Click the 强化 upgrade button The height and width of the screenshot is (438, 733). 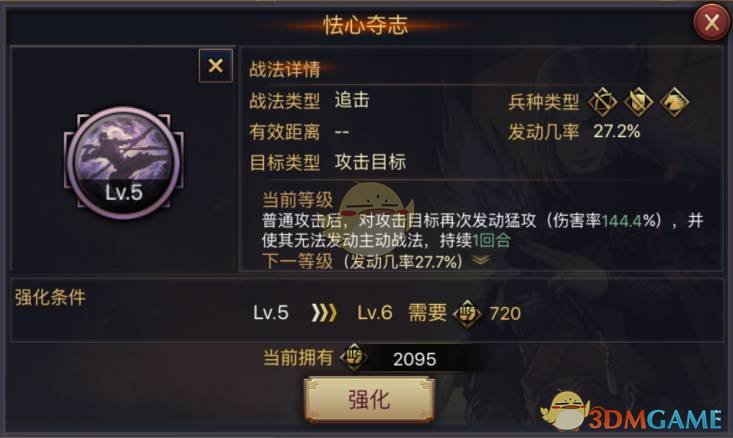click(x=369, y=400)
